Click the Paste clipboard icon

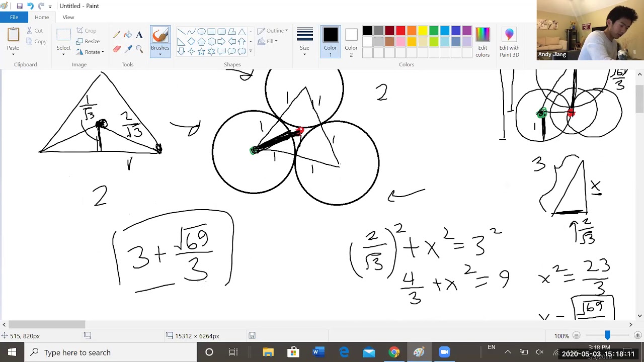pos(13,35)
